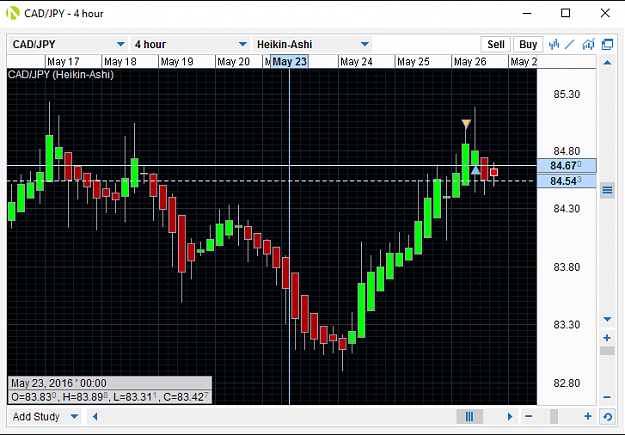The width and height of the screenshot is (625, 435).
Task: Click the blue up-triangle buy marker
Action: [476, 170]
